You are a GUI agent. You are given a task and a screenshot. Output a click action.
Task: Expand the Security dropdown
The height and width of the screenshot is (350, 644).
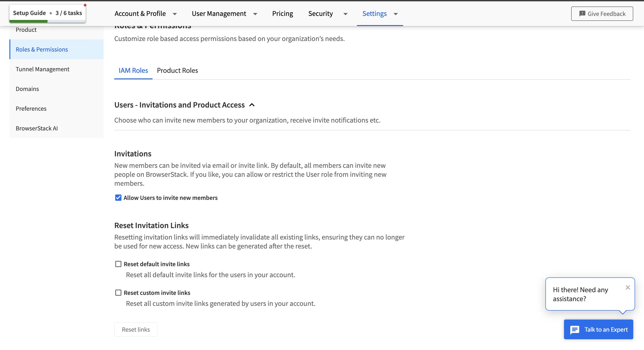(345, 14)
